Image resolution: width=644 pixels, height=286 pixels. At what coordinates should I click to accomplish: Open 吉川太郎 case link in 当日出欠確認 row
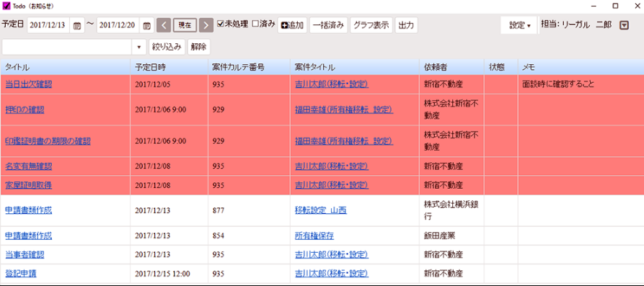[332, 84]
